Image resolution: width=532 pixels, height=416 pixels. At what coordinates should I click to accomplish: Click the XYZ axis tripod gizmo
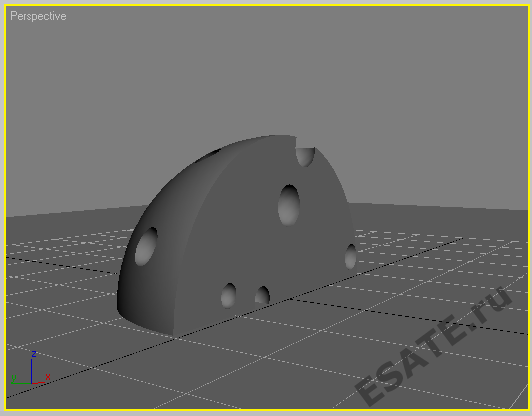pos(31,368)
